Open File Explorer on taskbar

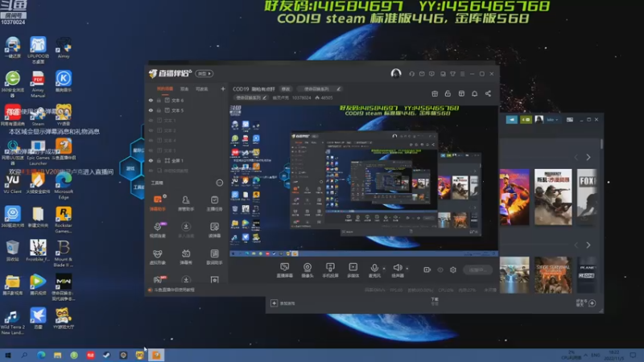(x=57, y=355)
